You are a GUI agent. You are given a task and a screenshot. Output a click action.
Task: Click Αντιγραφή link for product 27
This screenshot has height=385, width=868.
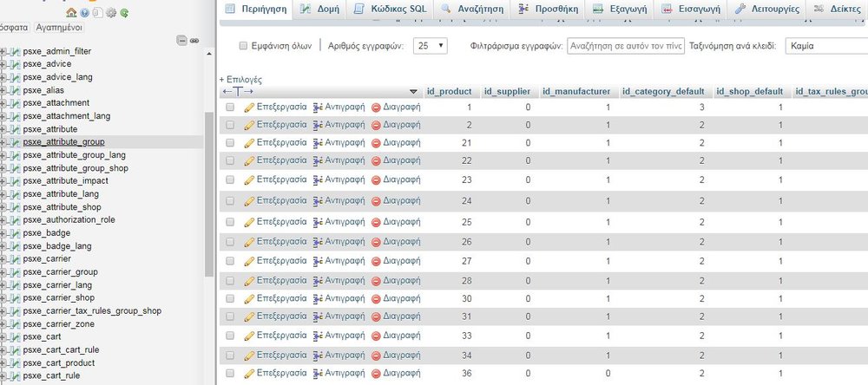[x=345, y=261]
